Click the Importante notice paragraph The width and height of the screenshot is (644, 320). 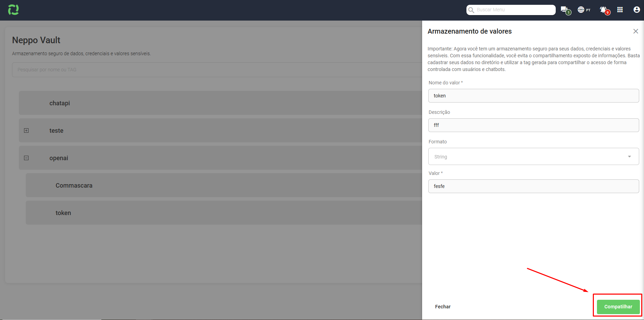tap(533, 59)
